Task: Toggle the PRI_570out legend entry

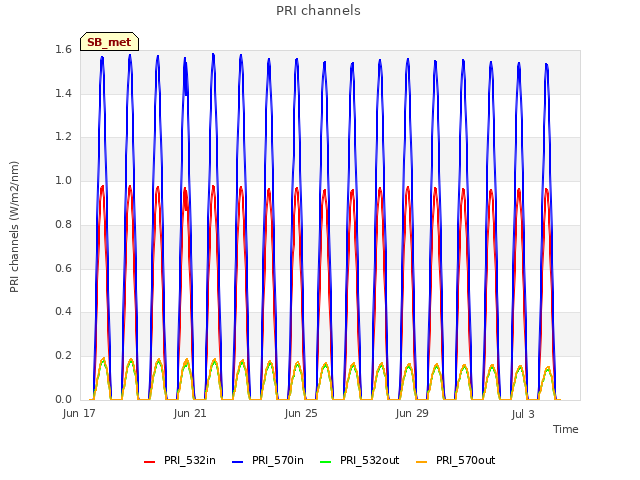Action: point(456,460)
